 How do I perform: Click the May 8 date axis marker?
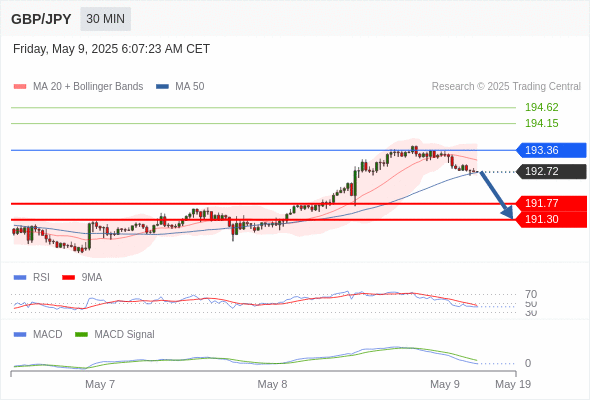pyautogui.click(x=272, y=384)
